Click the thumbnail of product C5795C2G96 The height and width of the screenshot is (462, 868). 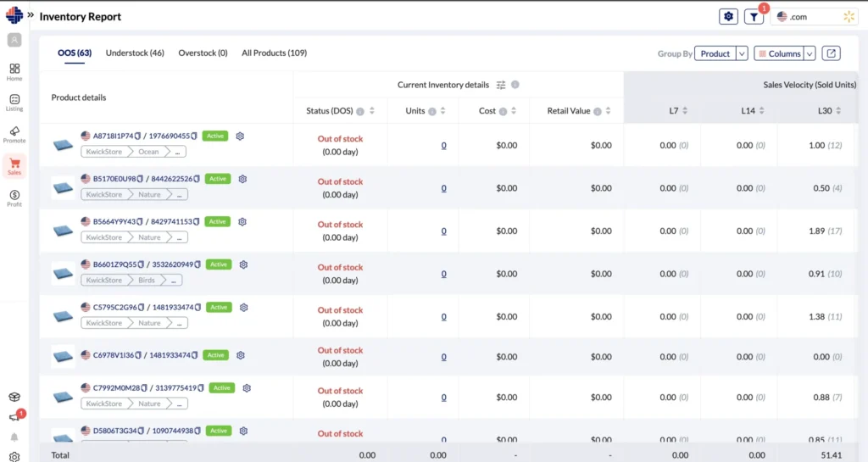[63, 316]
